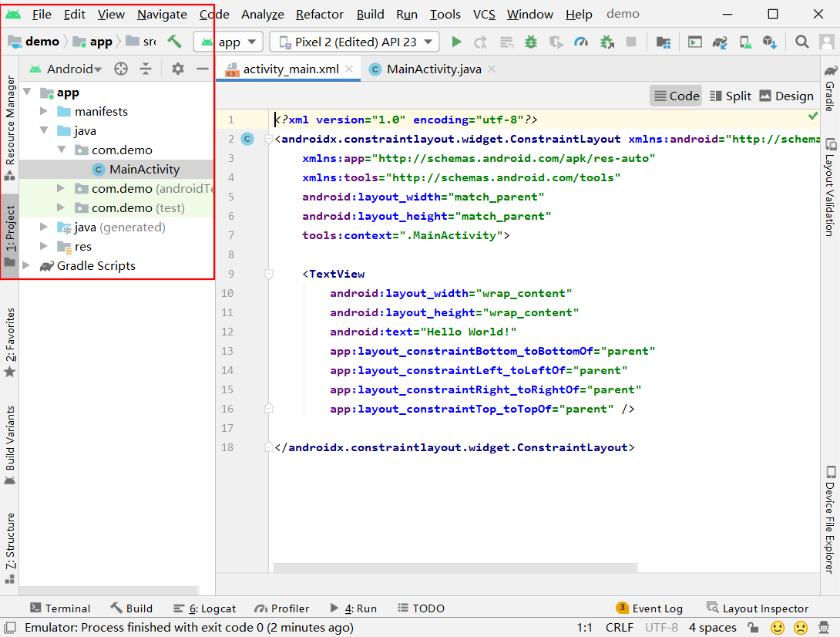840x637 pixels.
Task: Click the inspector hat icon in status bar
Action: coord(825,627)
